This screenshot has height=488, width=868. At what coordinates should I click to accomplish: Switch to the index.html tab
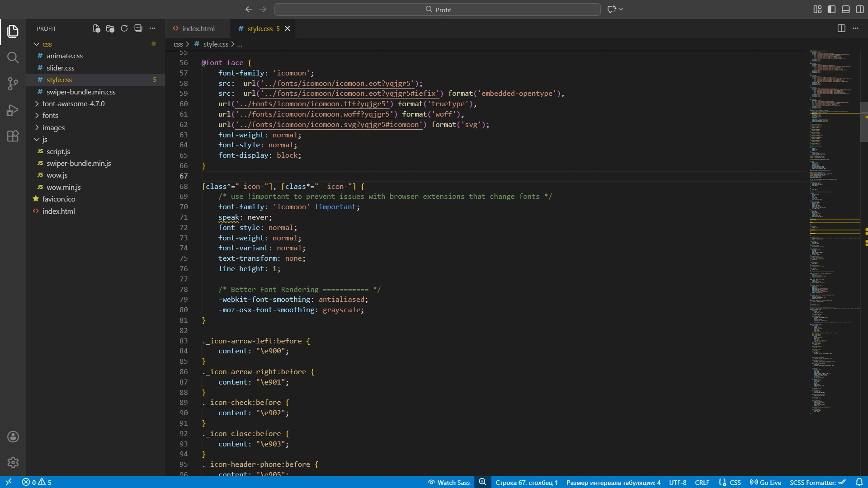198,28
